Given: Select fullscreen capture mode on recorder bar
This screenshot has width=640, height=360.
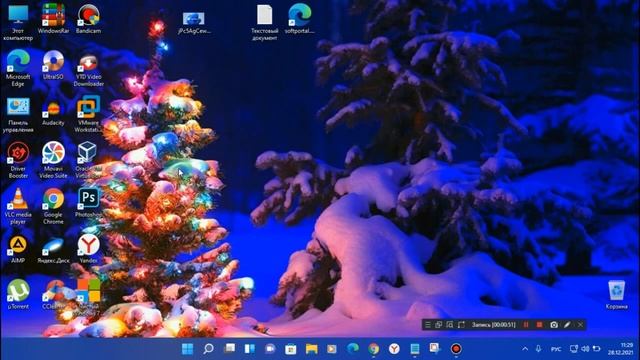Looking at the screenshot, I should click(x=461, y=325).
